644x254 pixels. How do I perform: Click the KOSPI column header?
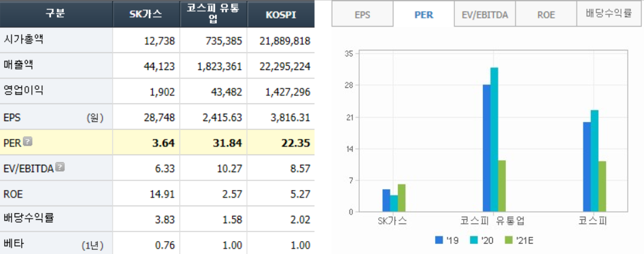point(281,14)
